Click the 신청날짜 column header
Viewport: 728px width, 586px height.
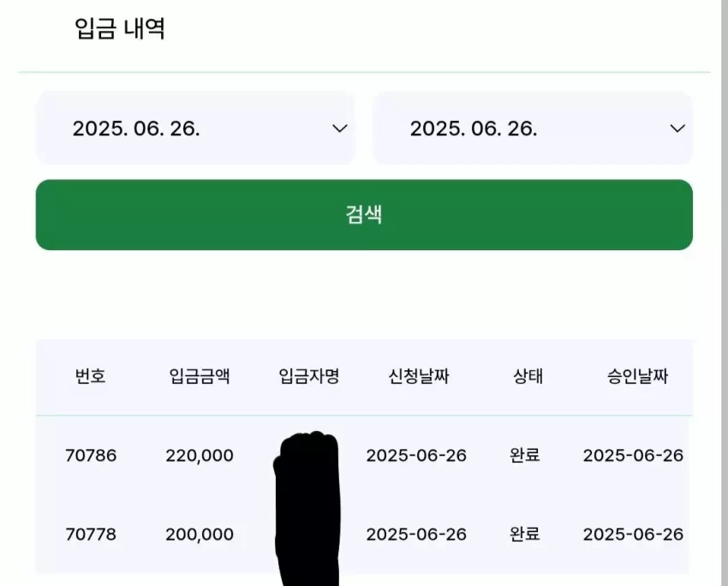(x=419, y=376)
